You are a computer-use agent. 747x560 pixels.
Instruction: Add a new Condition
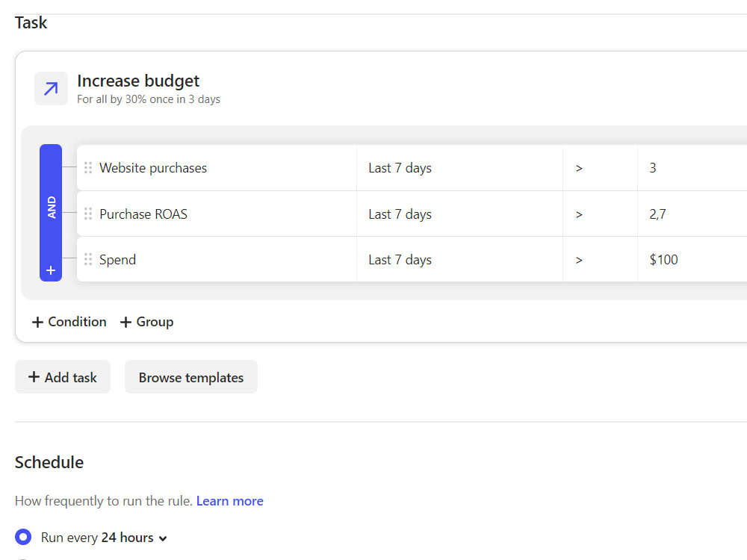click(69, 322)
